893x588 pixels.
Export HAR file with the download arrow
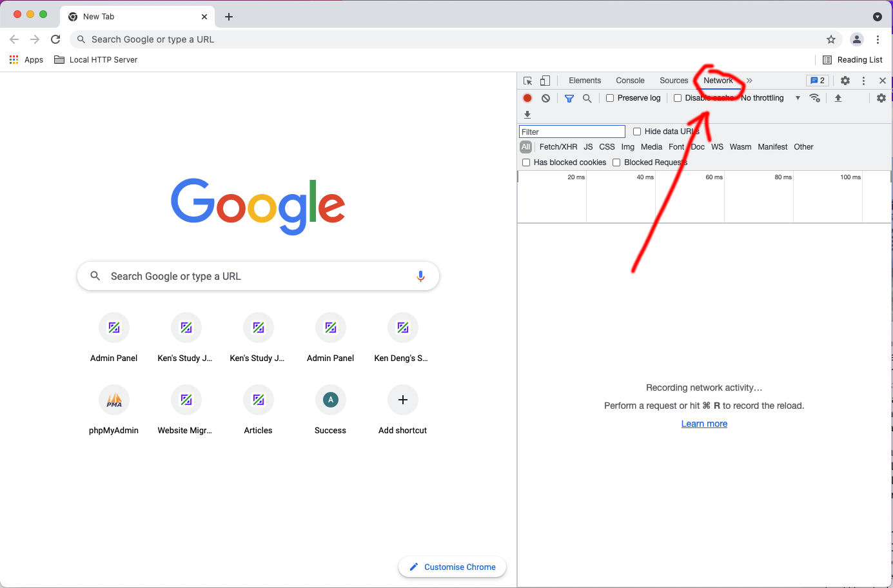coord(527,115)
